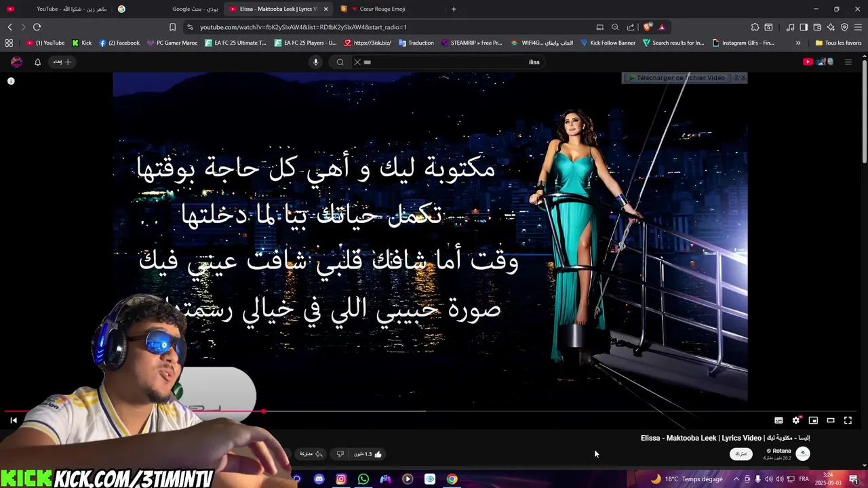Click the YouTube search magnifier button
This screenshot has width=868, height=488.
340,62
